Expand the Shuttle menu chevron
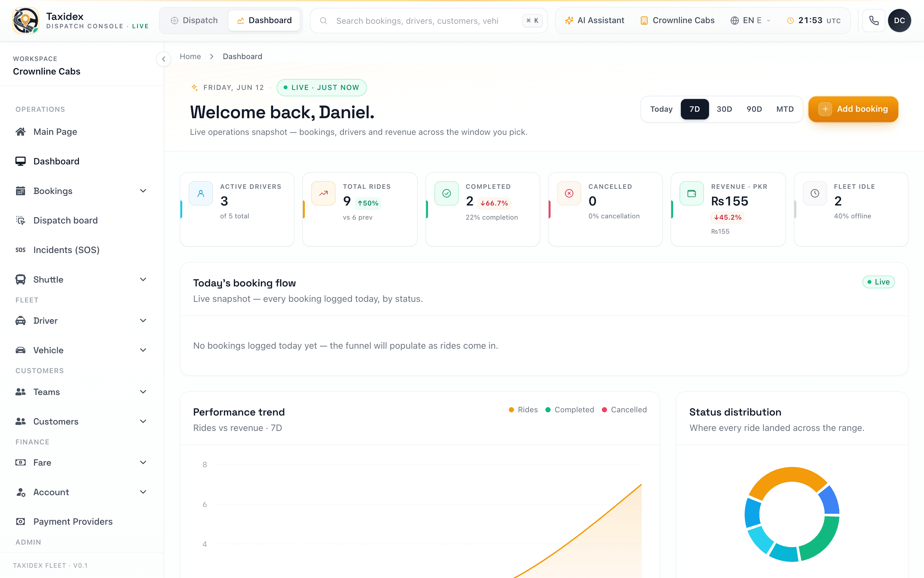The width and height of the screenshot is (924, 578). point(143,279)
